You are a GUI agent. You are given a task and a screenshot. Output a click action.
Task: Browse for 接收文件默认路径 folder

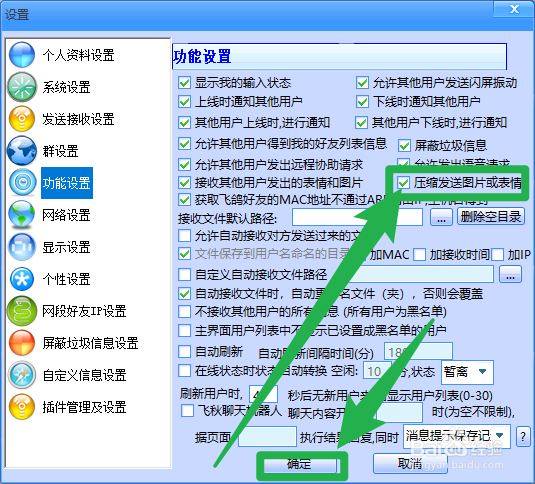(441, 217)
